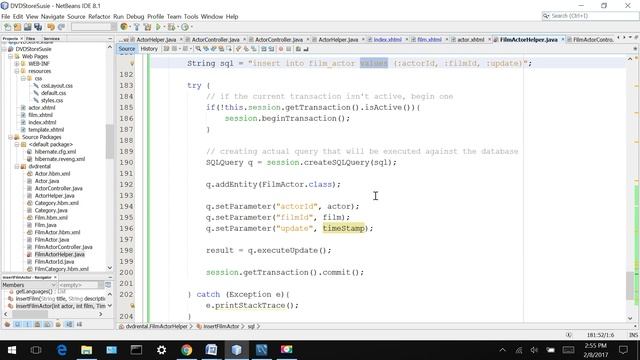Select FilmActorController.java in the project tree
Viewport: 640px width, 360px height.
tap(63, 247)
